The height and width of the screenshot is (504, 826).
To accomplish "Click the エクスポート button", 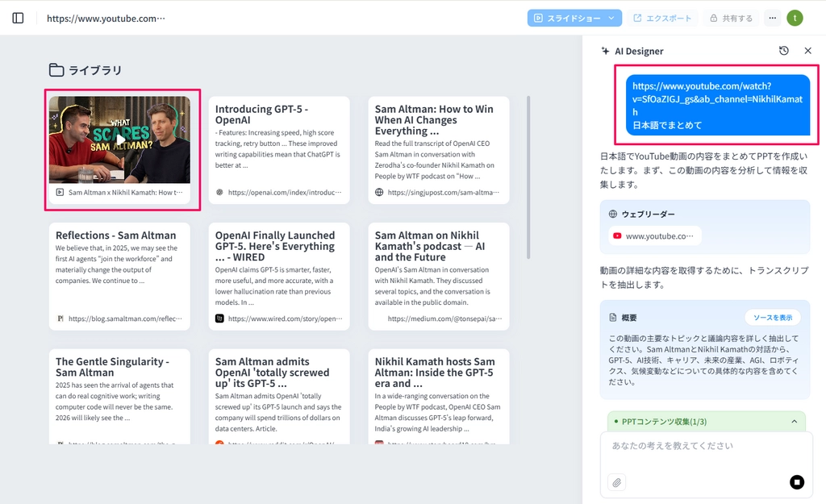I will pos(662,18).
